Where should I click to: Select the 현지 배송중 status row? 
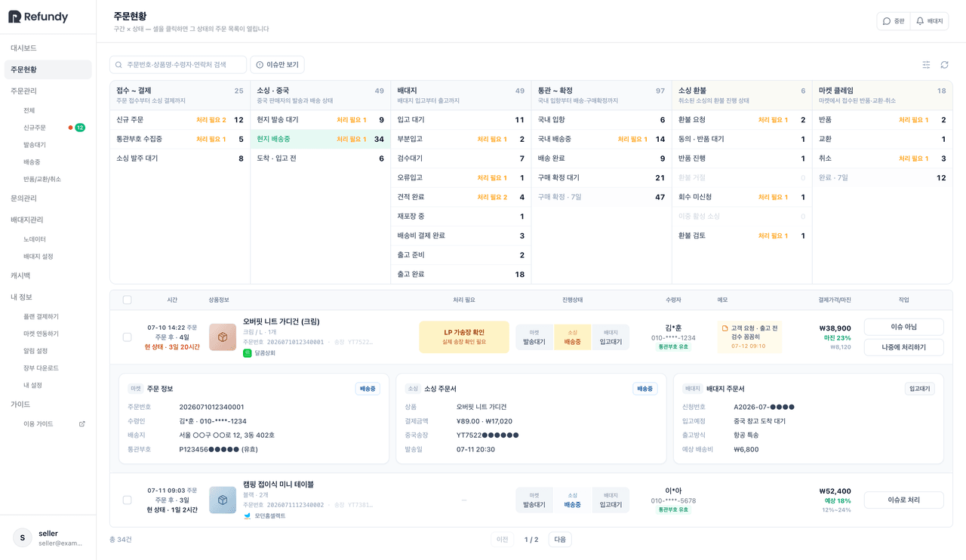[x=320, y=139]
